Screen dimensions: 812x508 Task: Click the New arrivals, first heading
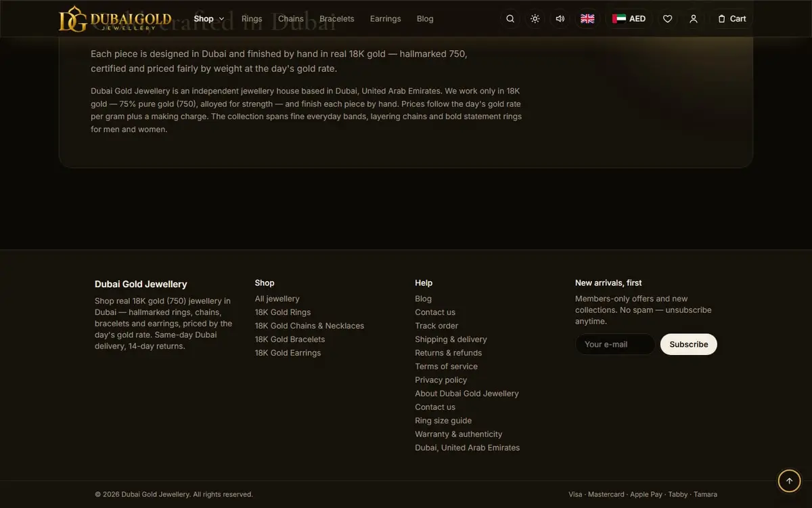pyautogui.click(x=608, y=283)
